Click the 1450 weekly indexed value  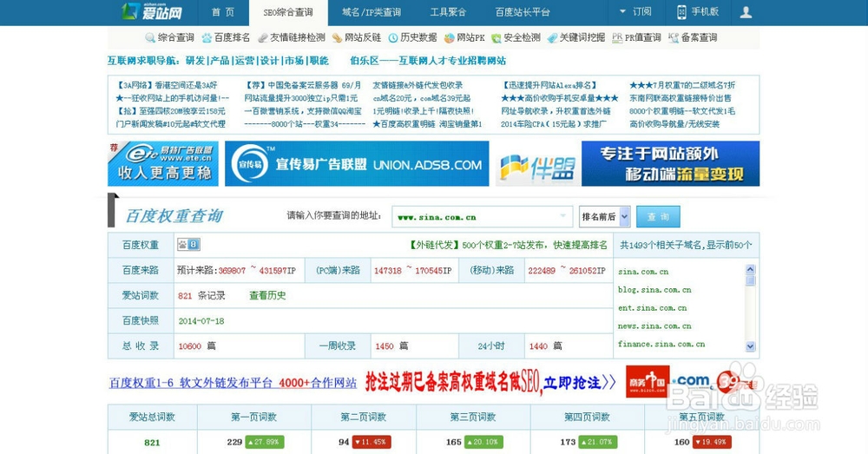(385, 346)
